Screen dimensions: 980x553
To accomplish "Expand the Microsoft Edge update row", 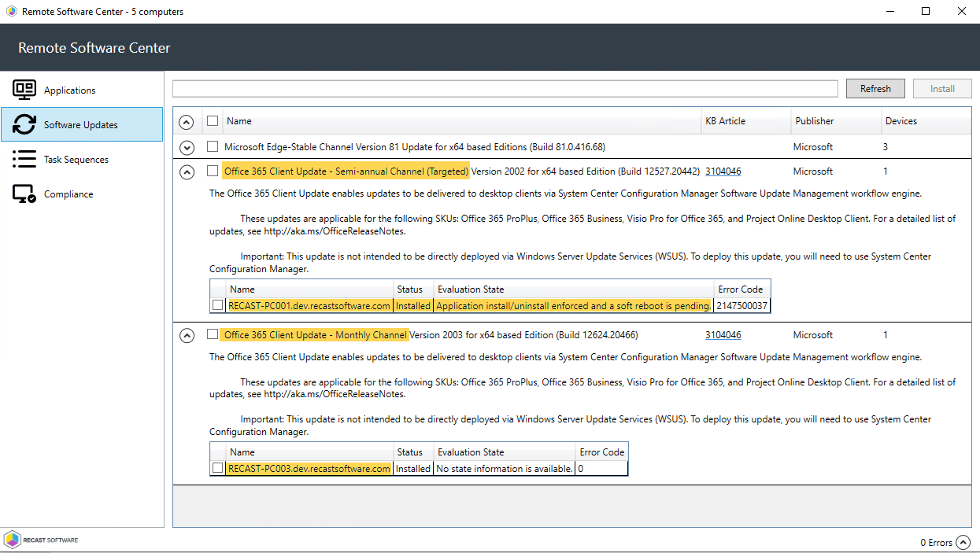I will click(187, 147).
